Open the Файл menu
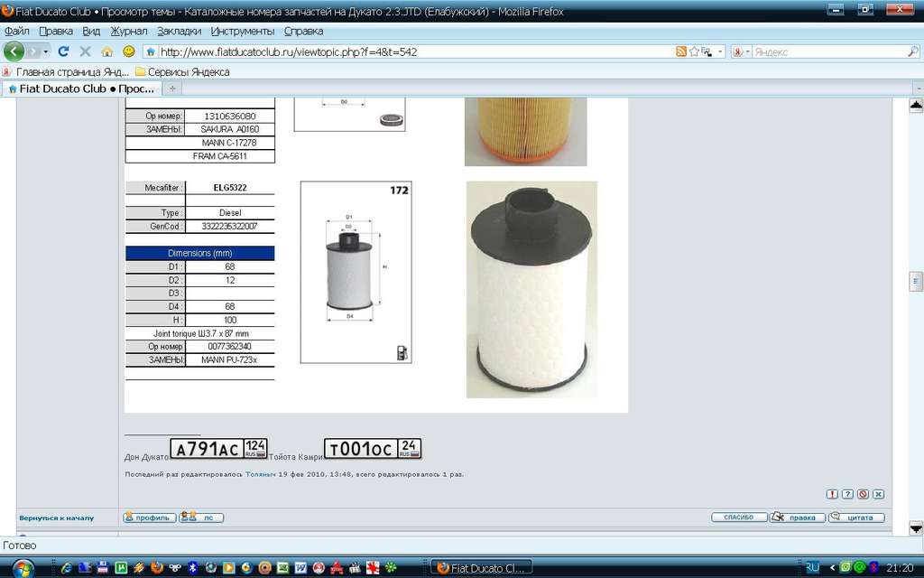924x578 pixels. coord(16,32)
